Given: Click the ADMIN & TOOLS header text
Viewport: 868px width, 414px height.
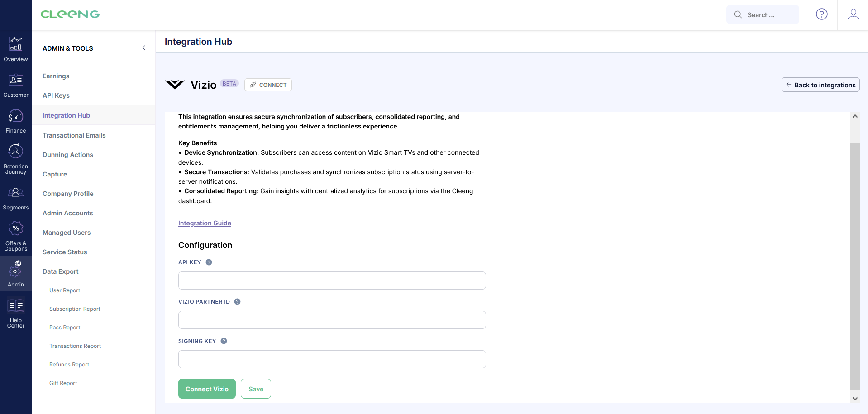Looking at the screenshot, I should tap(68, 48).
